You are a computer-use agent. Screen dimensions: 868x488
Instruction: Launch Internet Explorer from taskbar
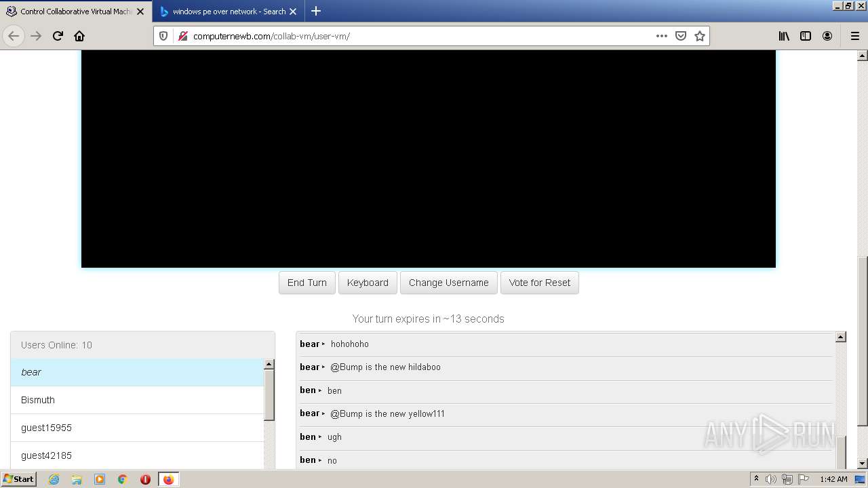tap(54, 479)
